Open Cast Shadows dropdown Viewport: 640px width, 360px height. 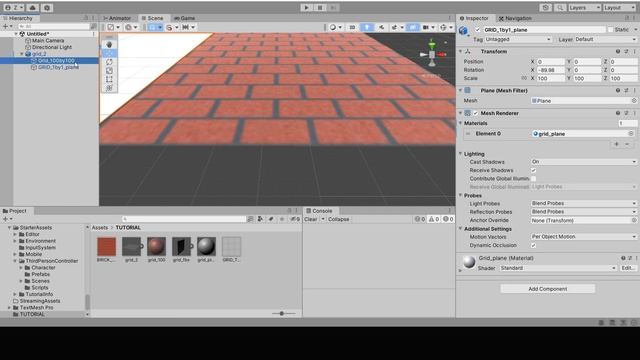click(x=584, y=162)
